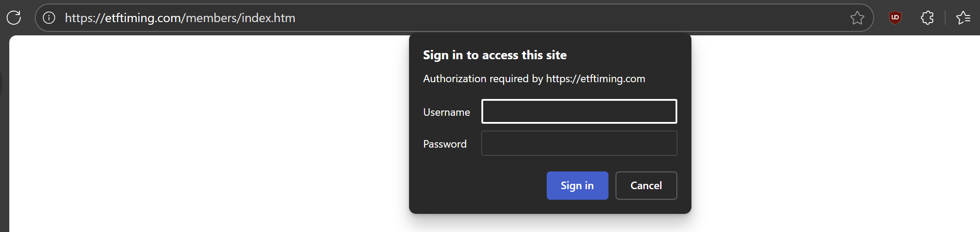Click the Username label text

[x=446, y=112]
